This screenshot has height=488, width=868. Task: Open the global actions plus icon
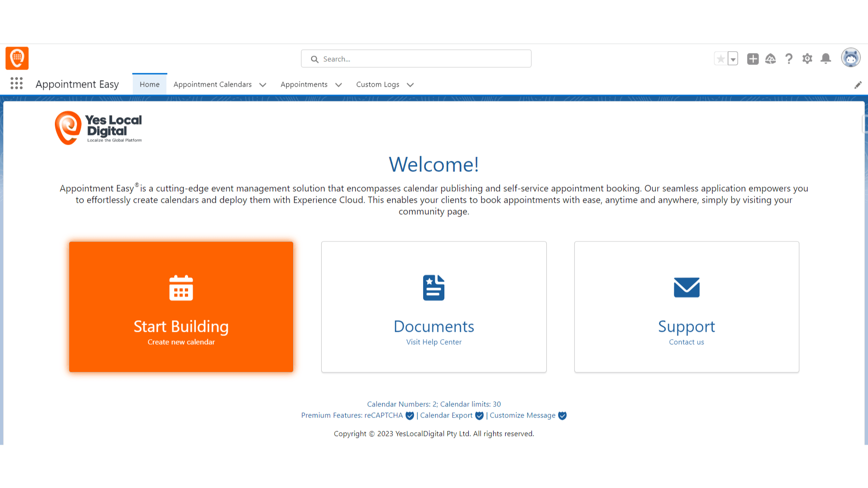click(753, 59)
